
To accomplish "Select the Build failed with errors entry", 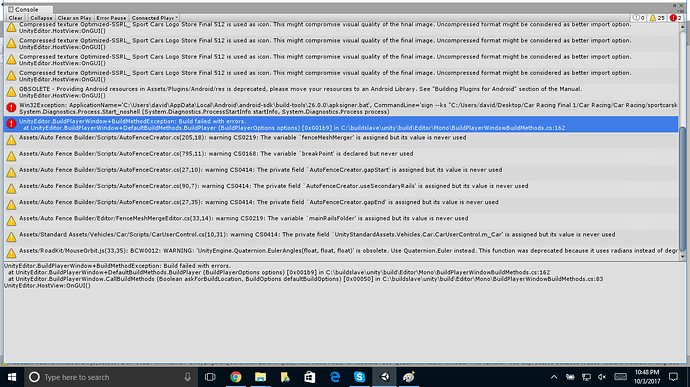I will pos(341,125).
